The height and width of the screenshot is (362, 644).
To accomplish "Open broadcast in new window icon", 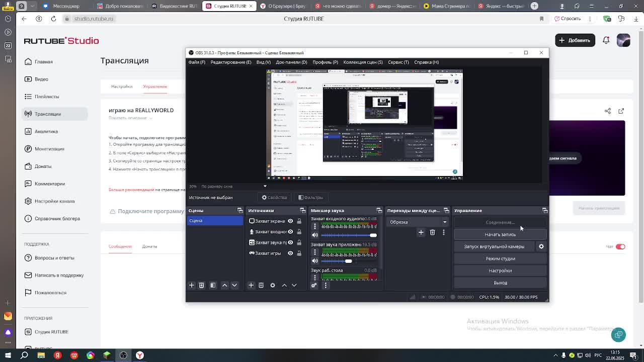I will pos(621,111).
